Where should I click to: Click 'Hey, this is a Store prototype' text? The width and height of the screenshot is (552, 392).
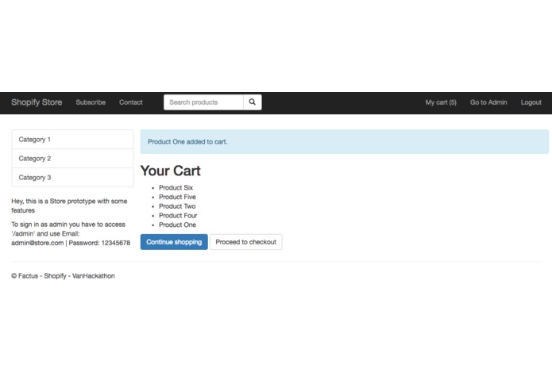tap(69, 206)
